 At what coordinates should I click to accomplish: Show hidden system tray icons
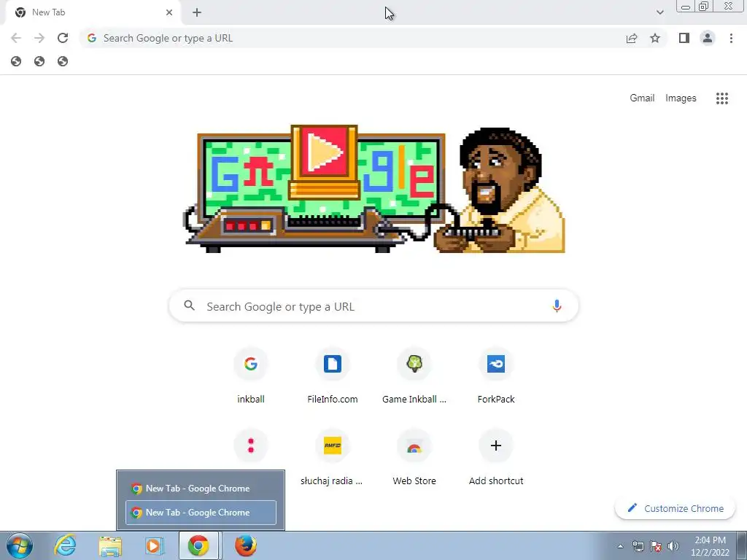point(620,546)
